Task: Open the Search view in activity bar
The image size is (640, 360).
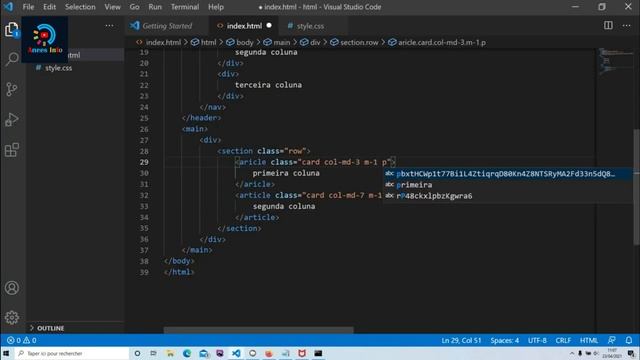Action: coord(12,59)
